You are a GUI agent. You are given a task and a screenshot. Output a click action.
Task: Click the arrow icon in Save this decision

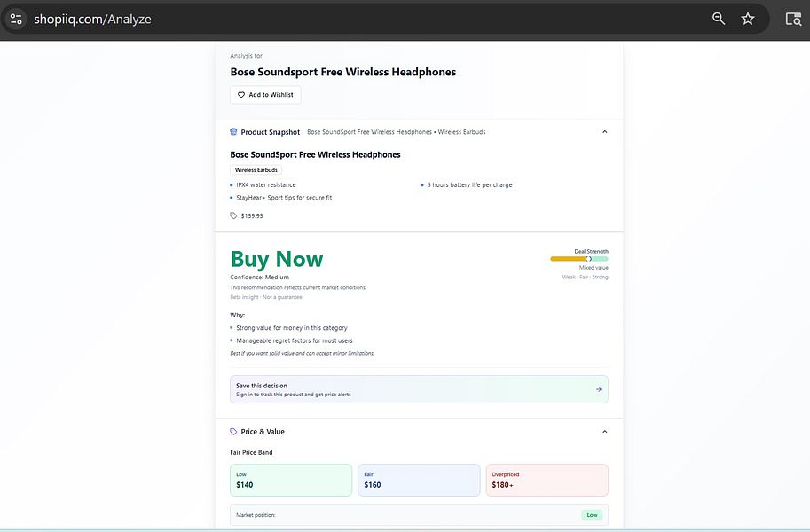(596, 387)
